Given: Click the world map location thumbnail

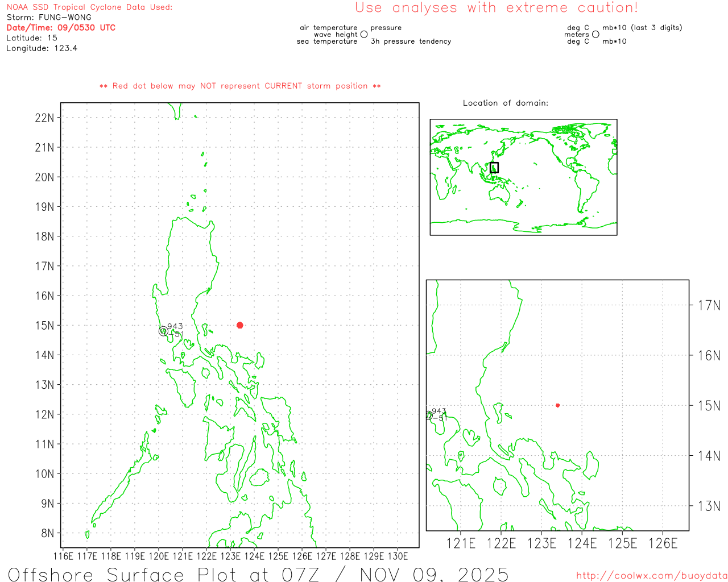Looking at the screenshot, I should 523,177.
